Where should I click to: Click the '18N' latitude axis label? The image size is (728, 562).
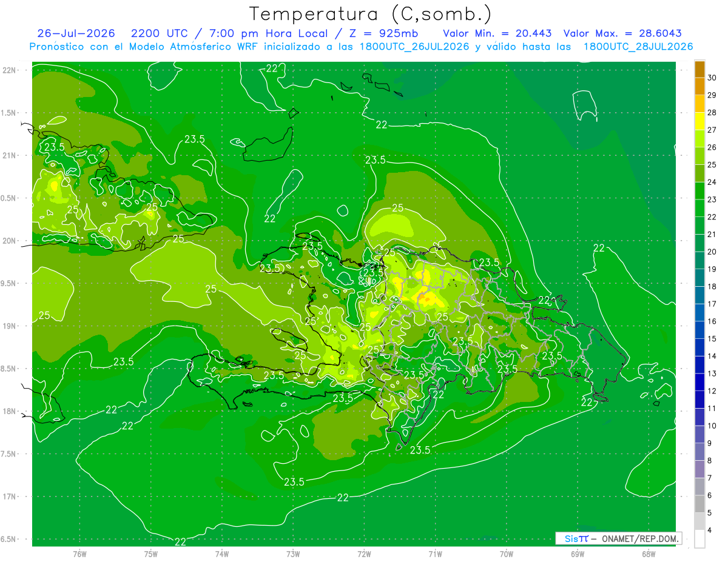point(10,411)
